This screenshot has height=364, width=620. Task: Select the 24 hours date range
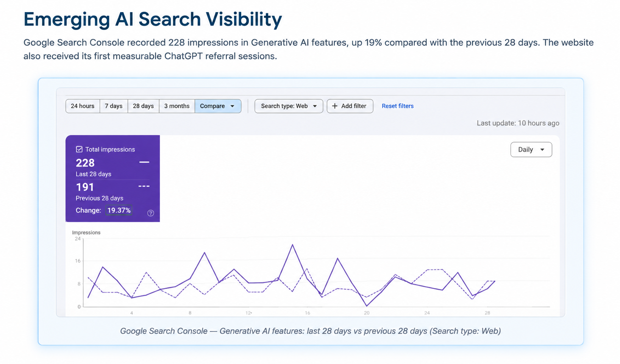(83, 106)
